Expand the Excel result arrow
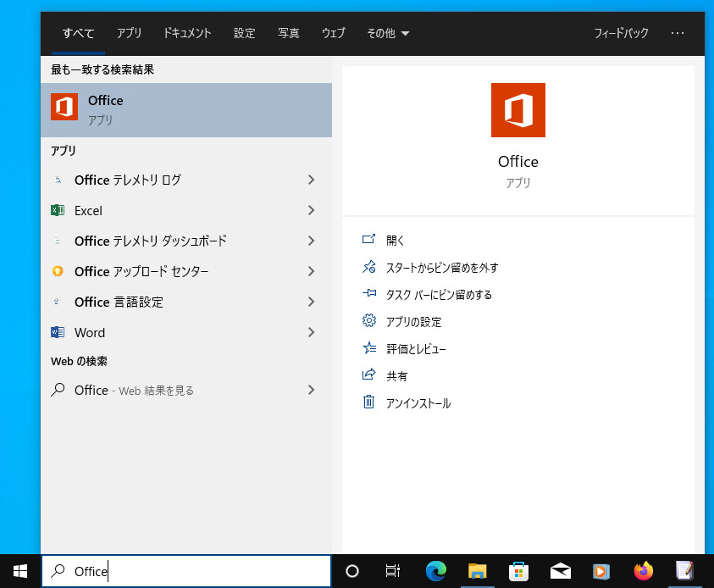The width and height of the screenshot is (714, 588). [x=311, y=210]
